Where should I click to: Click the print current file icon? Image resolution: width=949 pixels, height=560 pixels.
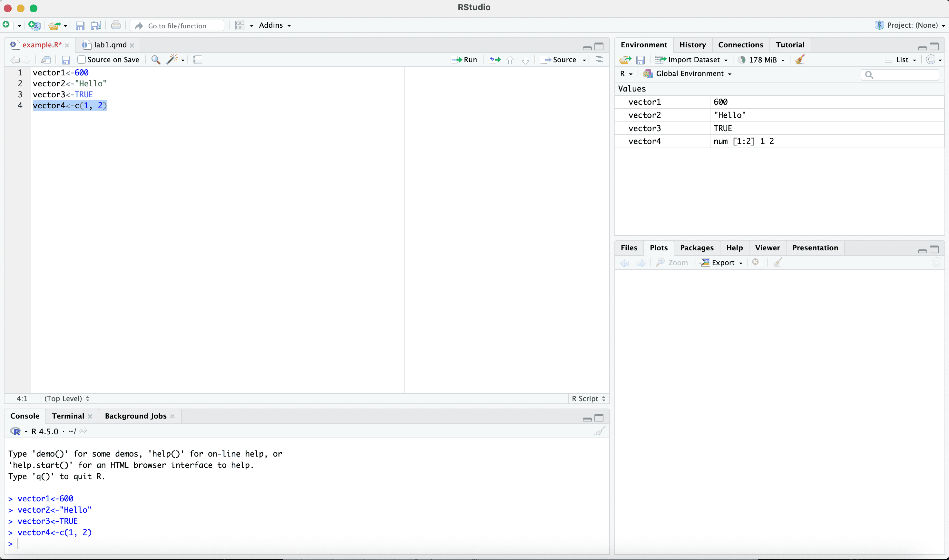(x=116, y=25)
